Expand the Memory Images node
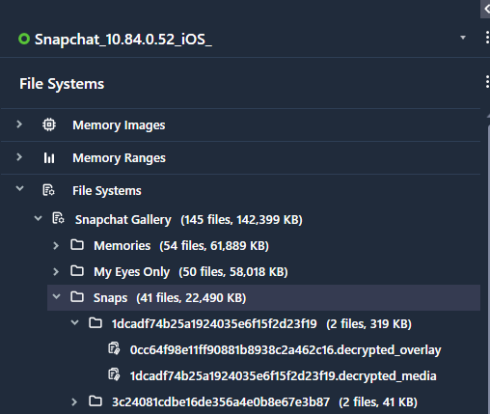This screenshot has height=415, width=491. point(19,124)
